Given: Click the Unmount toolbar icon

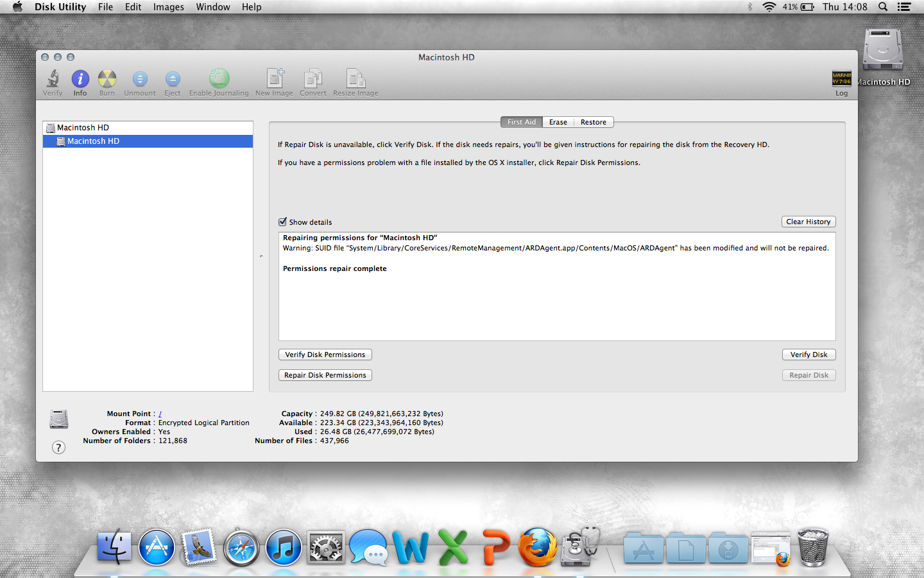Looking at the screenshot, I should 140,79.
